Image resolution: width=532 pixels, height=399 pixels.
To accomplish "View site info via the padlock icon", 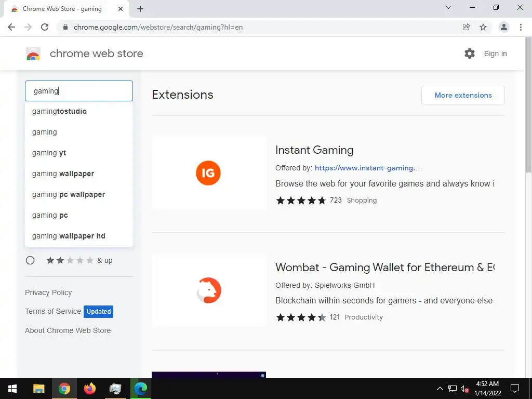I will tap(66, 27).
